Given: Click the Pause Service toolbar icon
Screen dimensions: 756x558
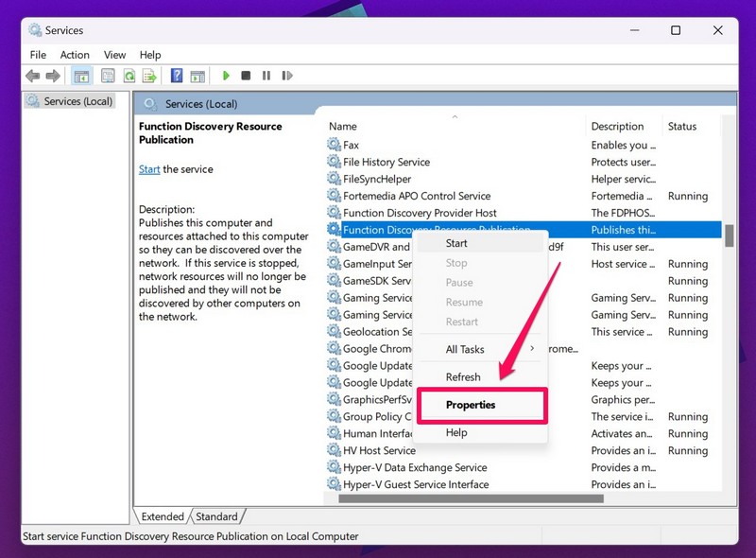Looking at the screenshot, I should point(266,76).
